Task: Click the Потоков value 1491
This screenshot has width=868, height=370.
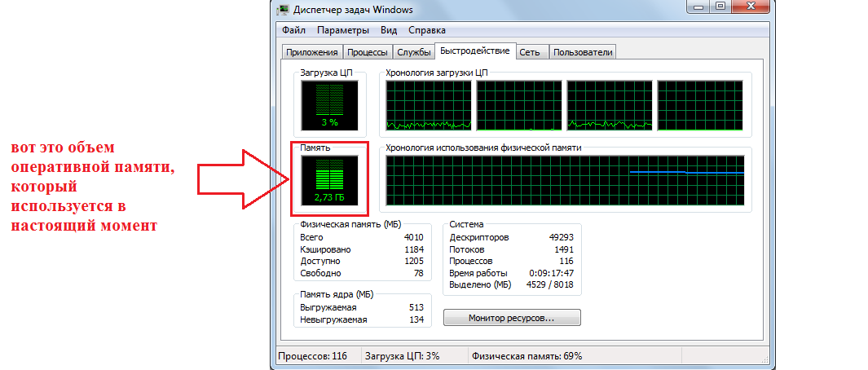Action: point(564,249)
